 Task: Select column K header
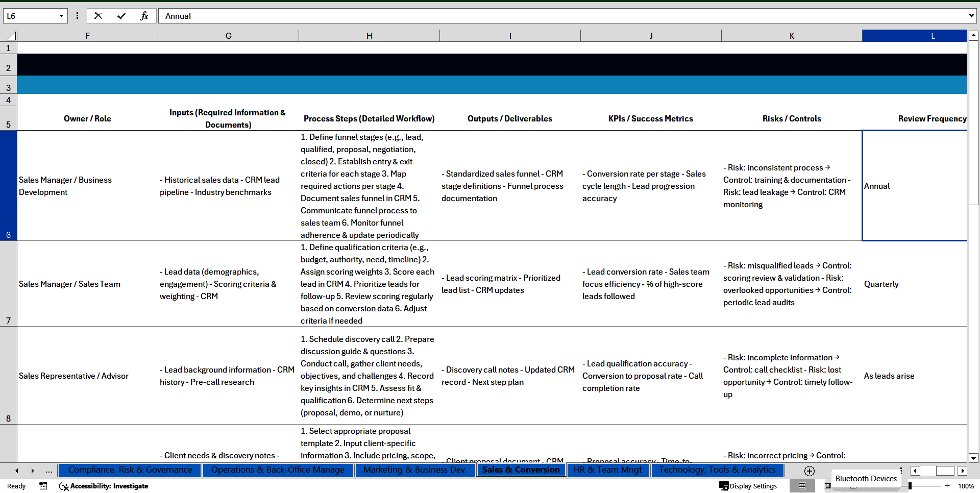point(792,36)
